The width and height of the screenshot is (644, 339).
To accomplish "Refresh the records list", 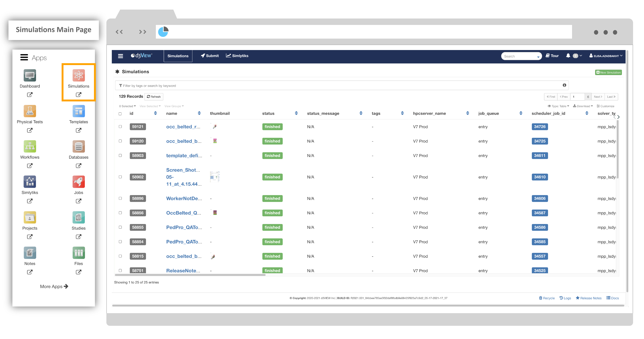I will 154,97.
